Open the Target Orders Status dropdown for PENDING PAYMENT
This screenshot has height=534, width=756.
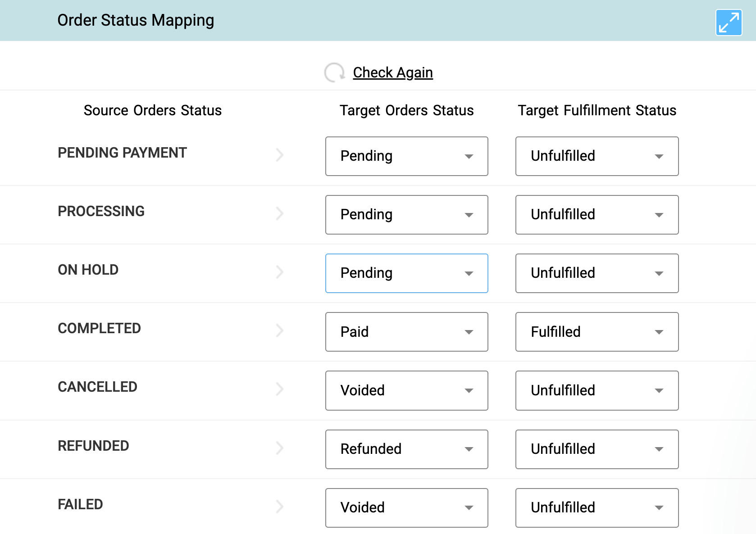(x=406, y=156)
